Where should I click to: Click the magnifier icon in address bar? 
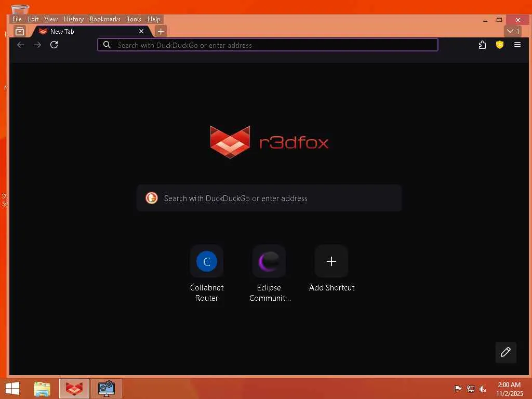point(107,45)
